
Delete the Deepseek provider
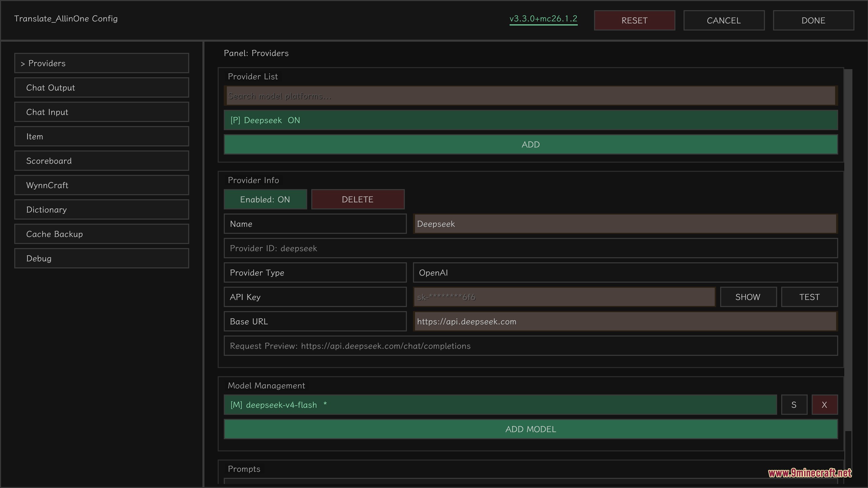[358, 199]
